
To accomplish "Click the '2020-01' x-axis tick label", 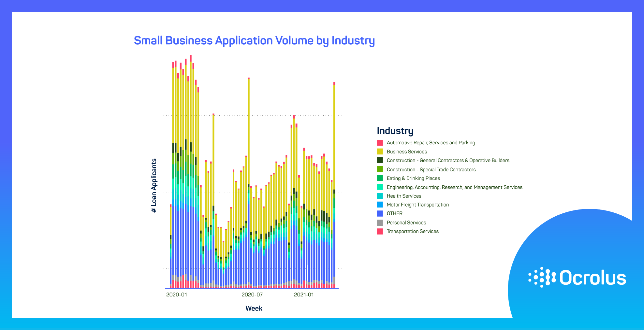I will coord(177,294).
